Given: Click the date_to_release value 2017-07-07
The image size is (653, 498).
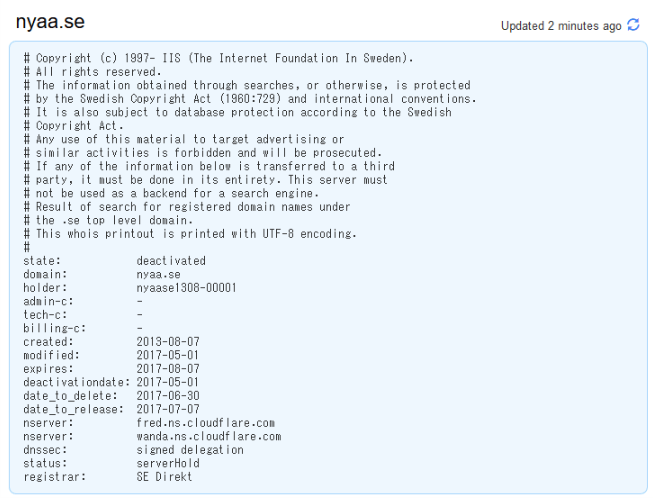Looking at the screenshot, I should coord(168,409).
